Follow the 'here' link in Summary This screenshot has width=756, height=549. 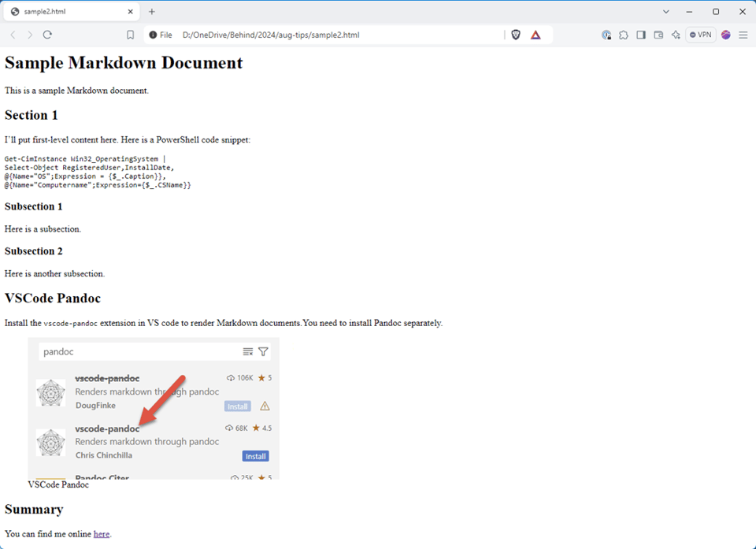coord(102,534)
